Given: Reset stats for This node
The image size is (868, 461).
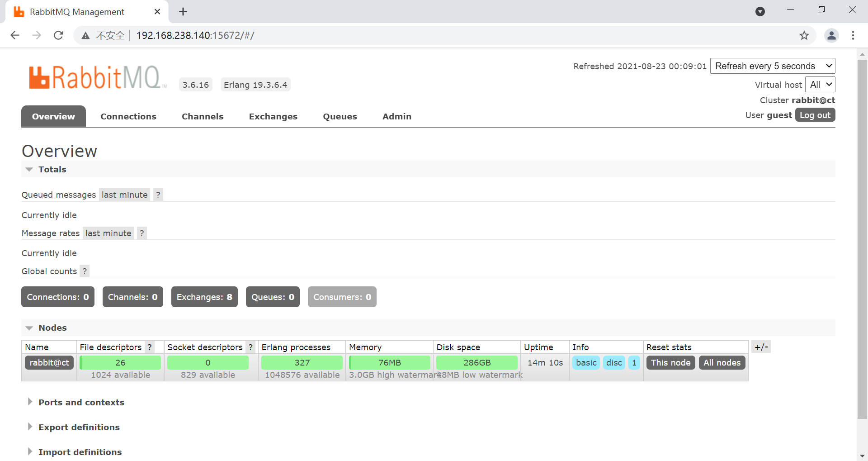Looking at the screenshot, I should (x=670, y=363).
